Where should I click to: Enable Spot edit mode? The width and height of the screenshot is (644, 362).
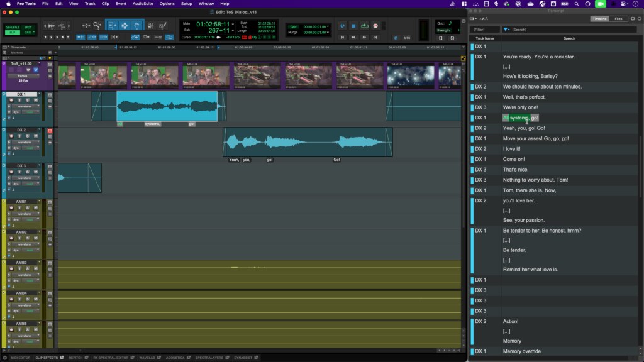click(x=28, y=28)
